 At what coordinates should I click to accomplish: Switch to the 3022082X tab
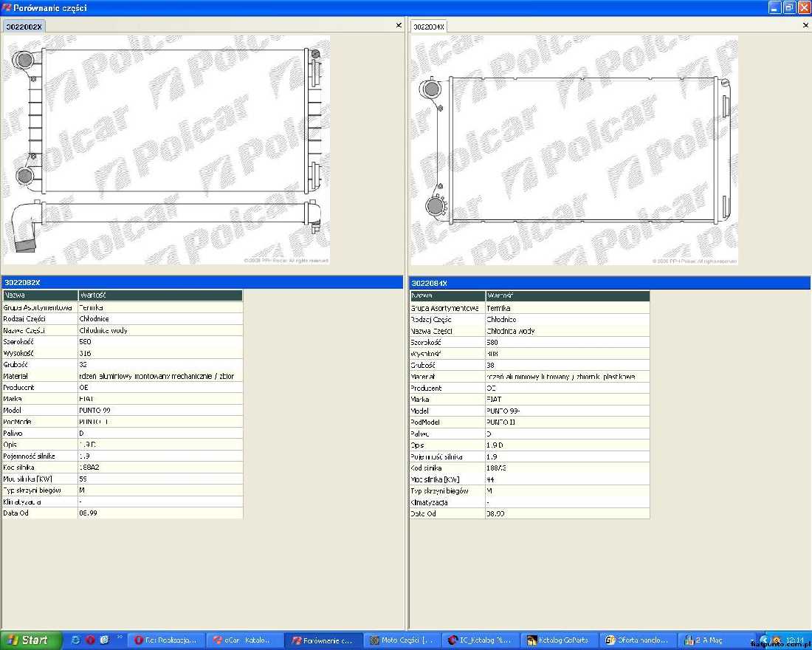click(x=24, y=27)
